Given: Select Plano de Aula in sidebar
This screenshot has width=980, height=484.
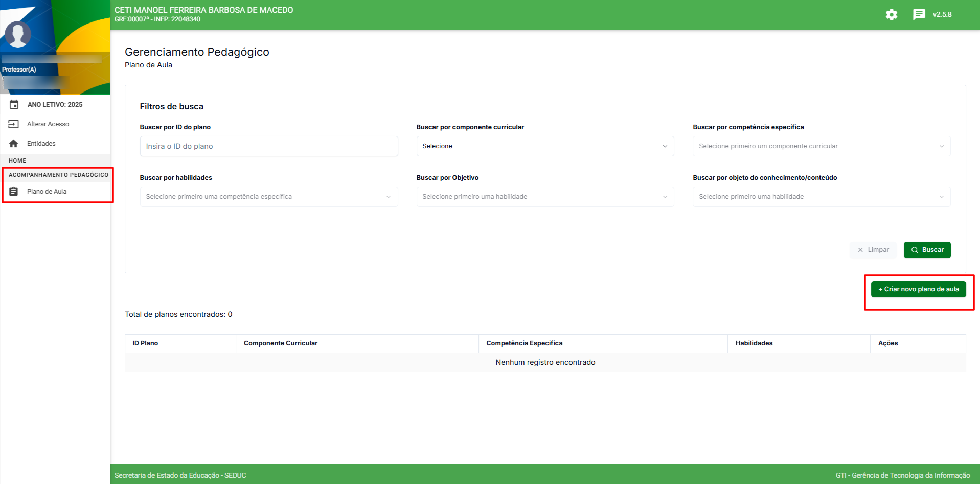Looking at the screenshot, I should pos(47,192).
